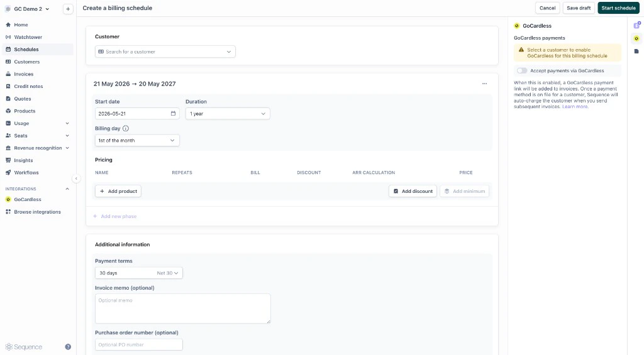Open the help question mark icon
Viewport: 644px width, 355px height.
pyautogui.click(x=68, y=347)
